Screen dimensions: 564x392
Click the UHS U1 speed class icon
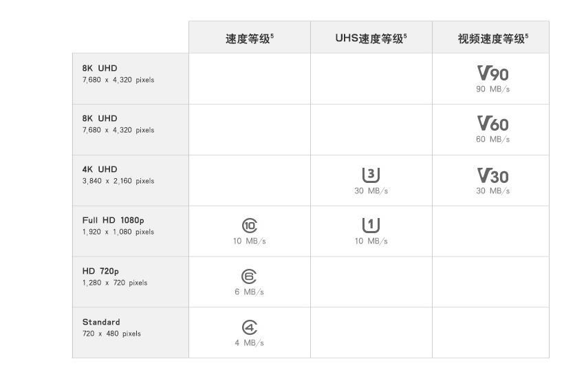coord(371,226)
